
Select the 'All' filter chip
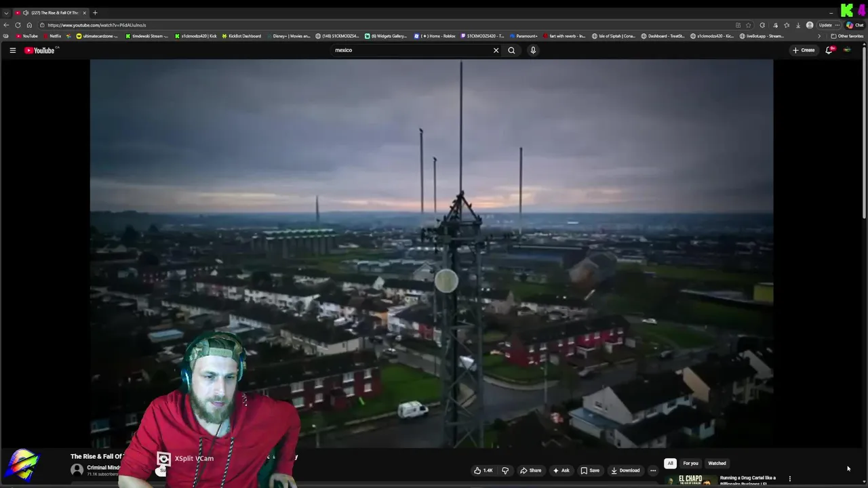click(670, 464)
